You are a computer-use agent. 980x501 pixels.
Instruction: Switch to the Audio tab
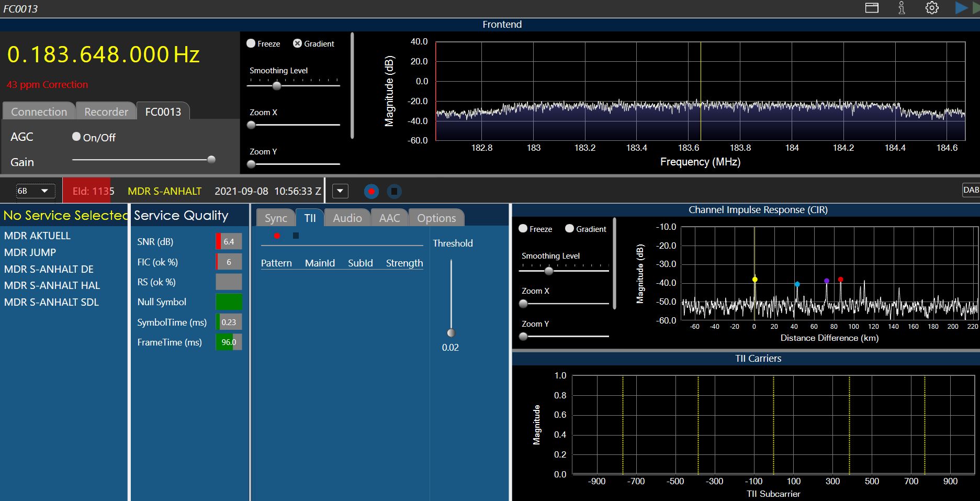(347, 218)
